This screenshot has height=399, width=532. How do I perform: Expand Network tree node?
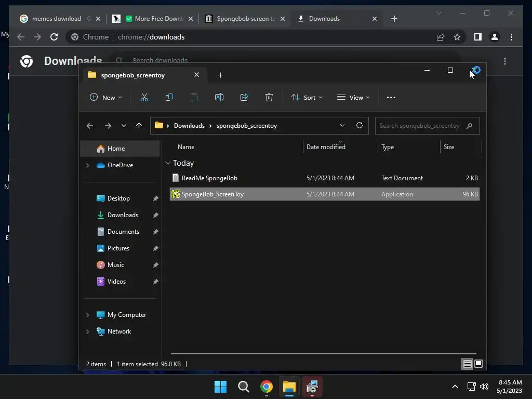(x=87, y=331)
